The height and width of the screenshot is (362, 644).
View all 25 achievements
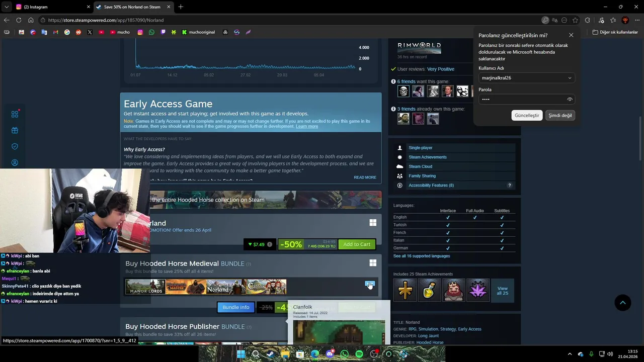(502, 291)
